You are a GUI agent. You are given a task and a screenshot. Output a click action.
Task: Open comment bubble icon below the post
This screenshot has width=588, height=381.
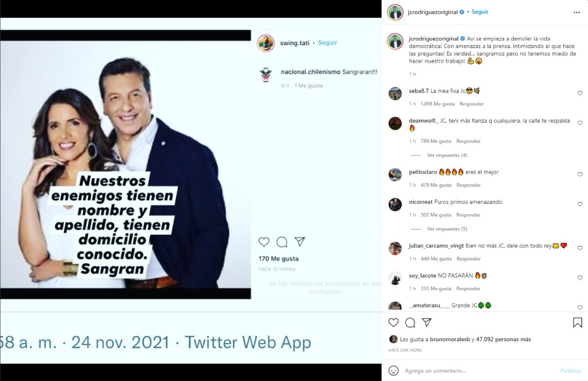tap(410, 323)
